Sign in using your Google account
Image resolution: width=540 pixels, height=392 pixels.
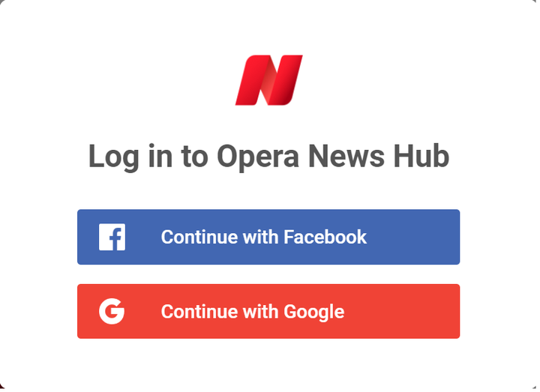pyautogui.click(x=268, y=311)
